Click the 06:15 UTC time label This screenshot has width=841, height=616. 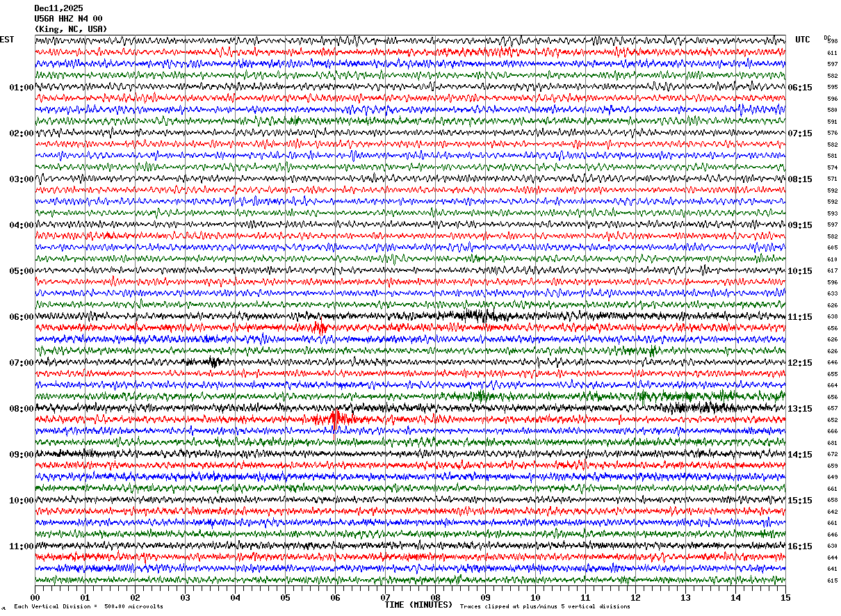[x=800, y=88]
